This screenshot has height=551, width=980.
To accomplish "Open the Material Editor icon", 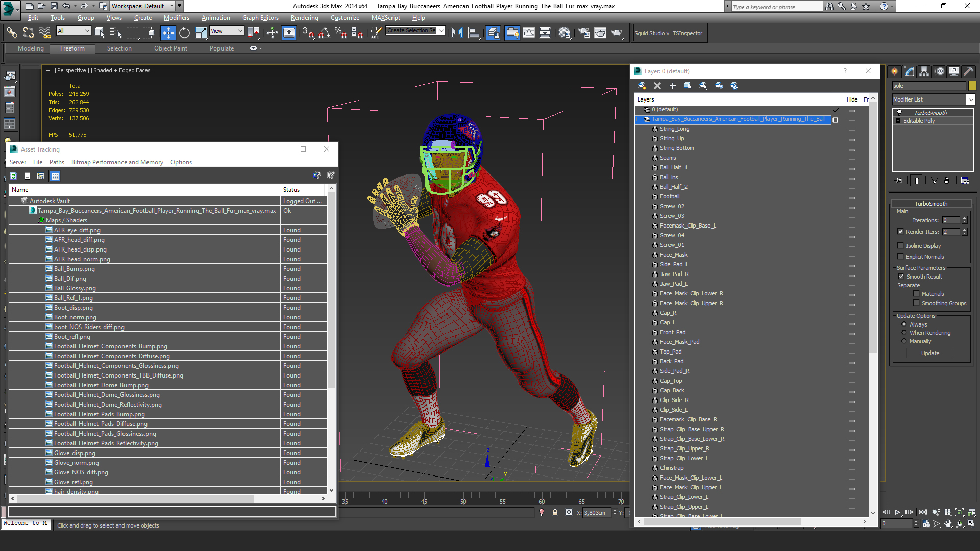I will [565, 33].
